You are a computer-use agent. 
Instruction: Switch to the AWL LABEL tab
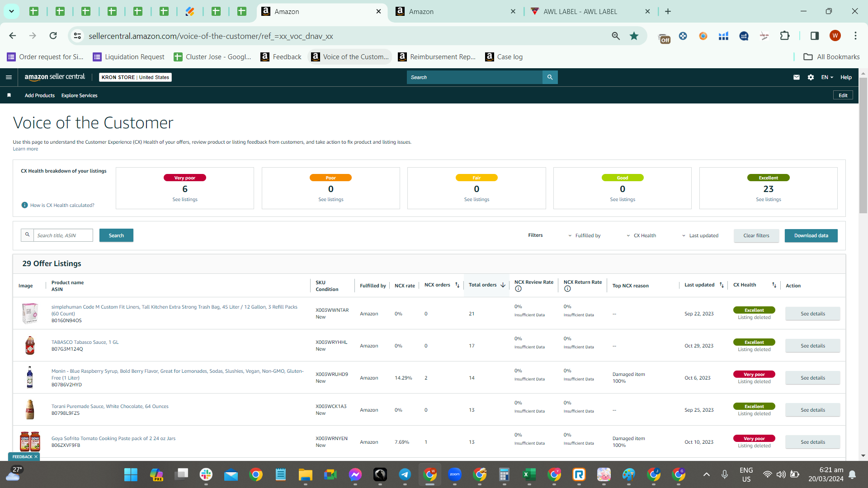coord(590,11)
